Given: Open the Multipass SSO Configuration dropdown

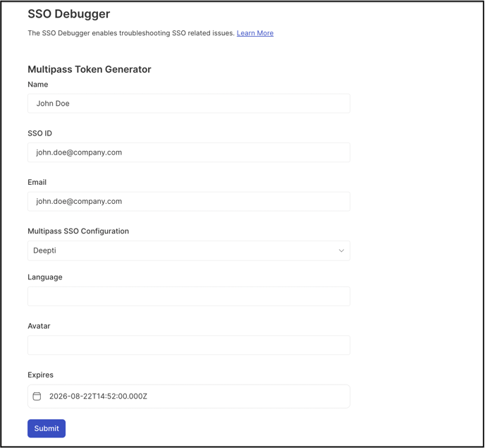Looking at the screenshot, I should (x=189, y=250).
